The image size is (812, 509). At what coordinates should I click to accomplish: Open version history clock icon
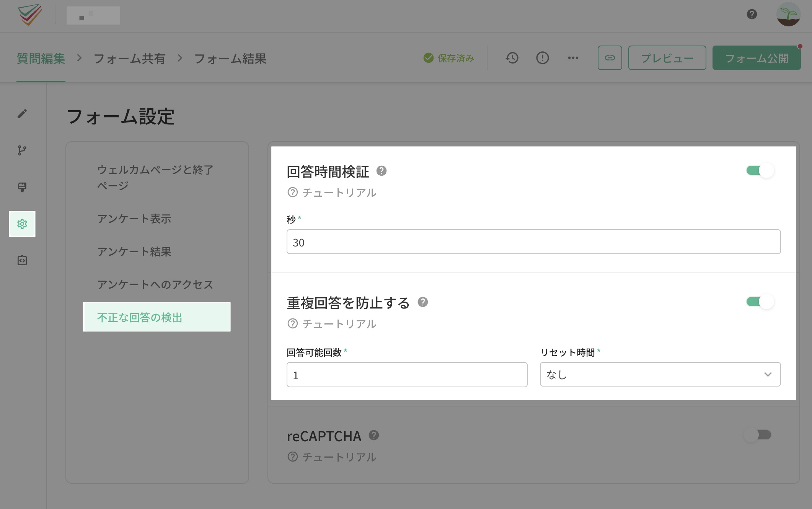[x=512, y=58]
